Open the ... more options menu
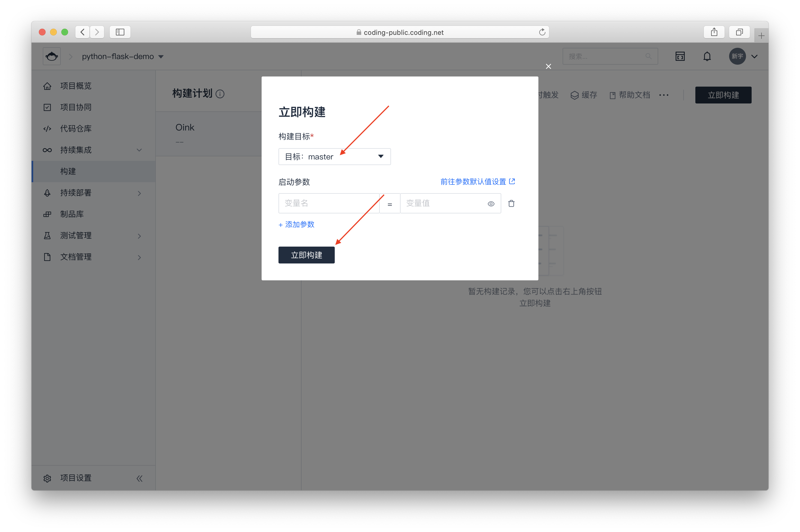Screen dimensions: 800x532 coord(663,95)
